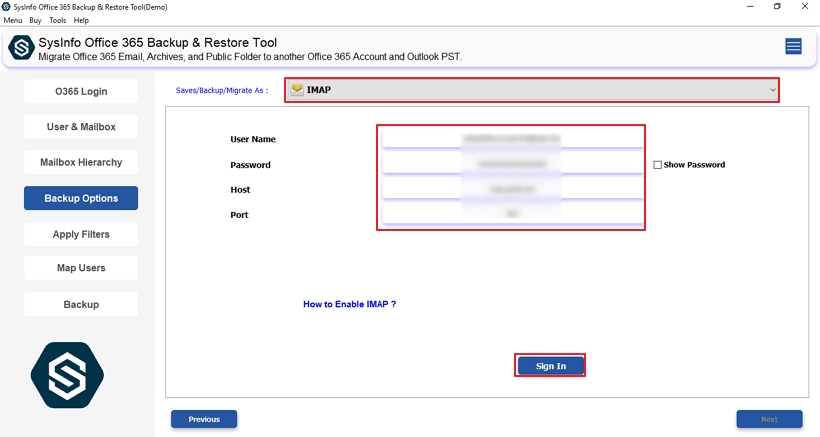Go to the Mailbox Hierarchy step
Viewport: 820px width, 437px height.
click(81, 163)
